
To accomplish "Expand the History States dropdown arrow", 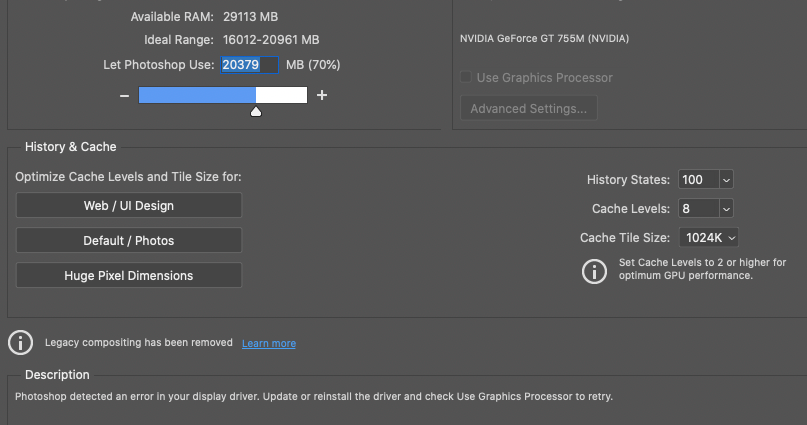I will point(726,180).
